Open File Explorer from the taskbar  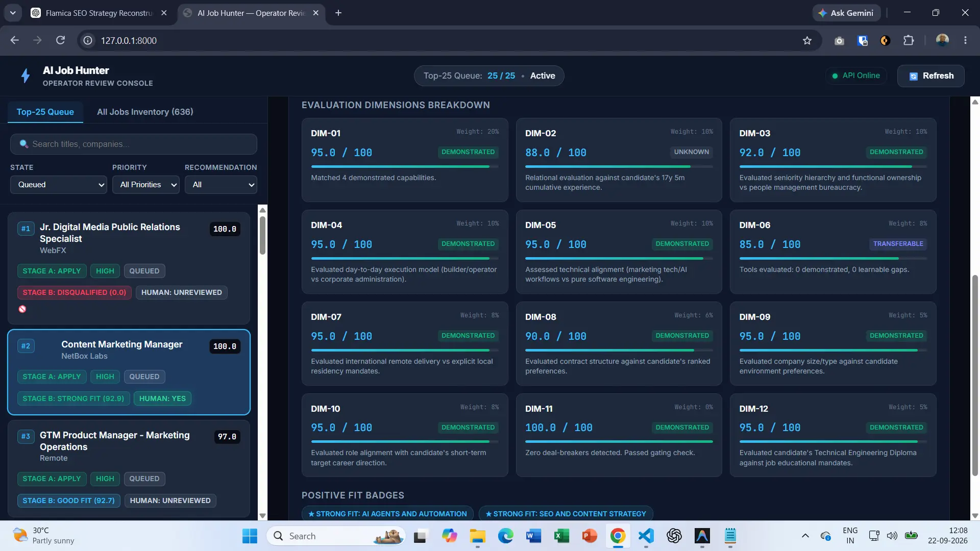tap(478, 536)
